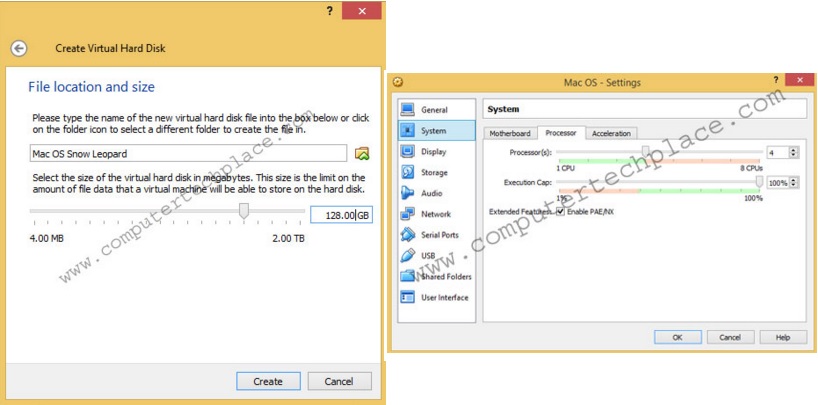
Task: Click the disk file name field 'Mac OS Snow Leopard'
Action: [x=188, y=153]
